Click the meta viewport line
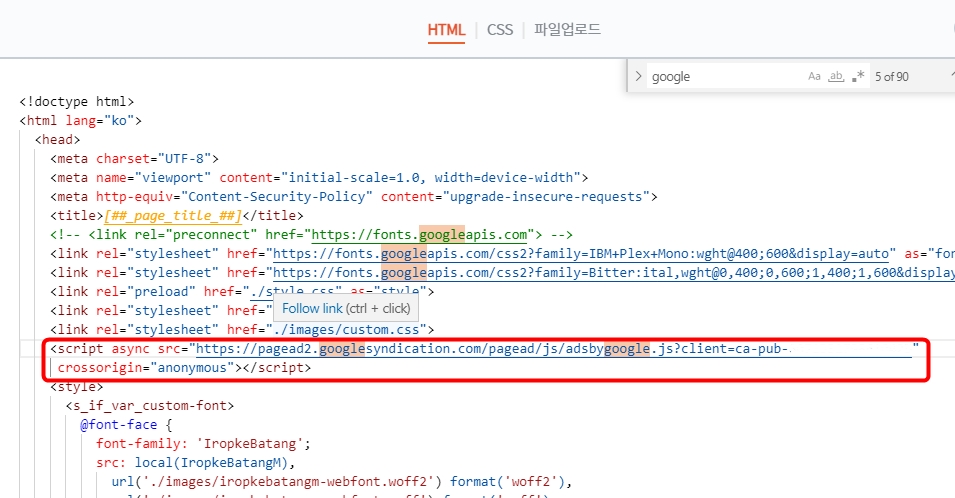Viewport: 955px width, 498px height. [x=319, y=178]
